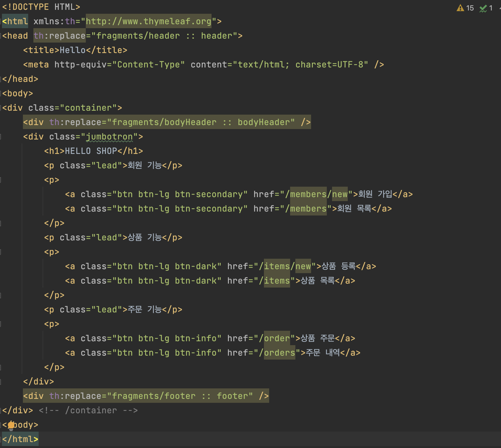
Task: Click the closing </head> tag
Action: 20,79
